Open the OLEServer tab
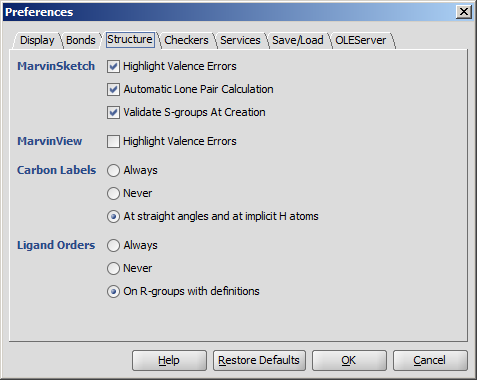The height and width of the screenshot is (380, 477). pyautogui.click(x=361, y=40)
